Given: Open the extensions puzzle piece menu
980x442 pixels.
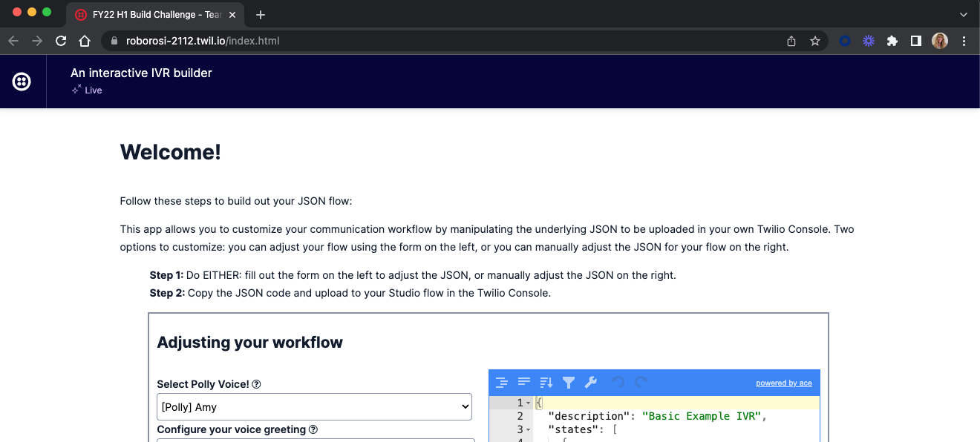Looking at the screenshot, I should tap(892, 41).
